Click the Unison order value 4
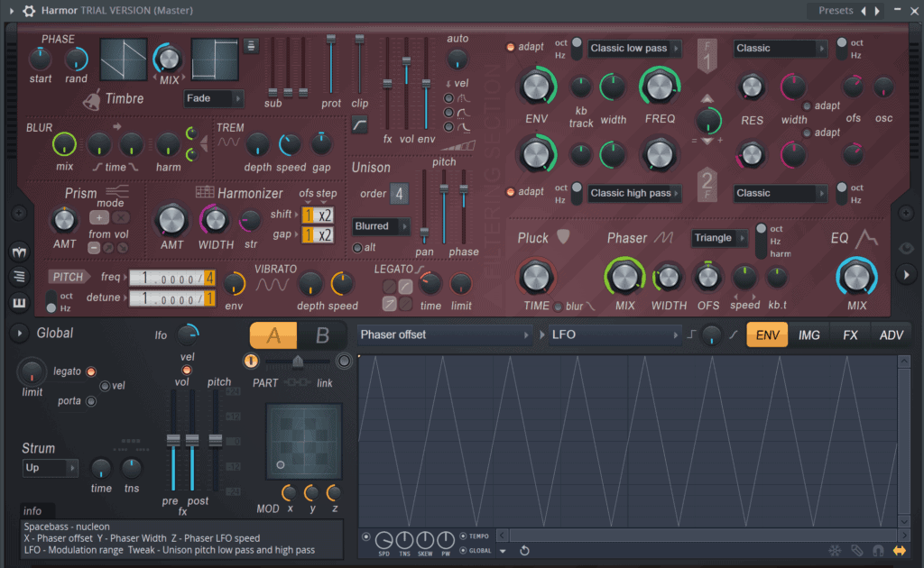This screenshot has width=924, height=568. coord(399,194)
